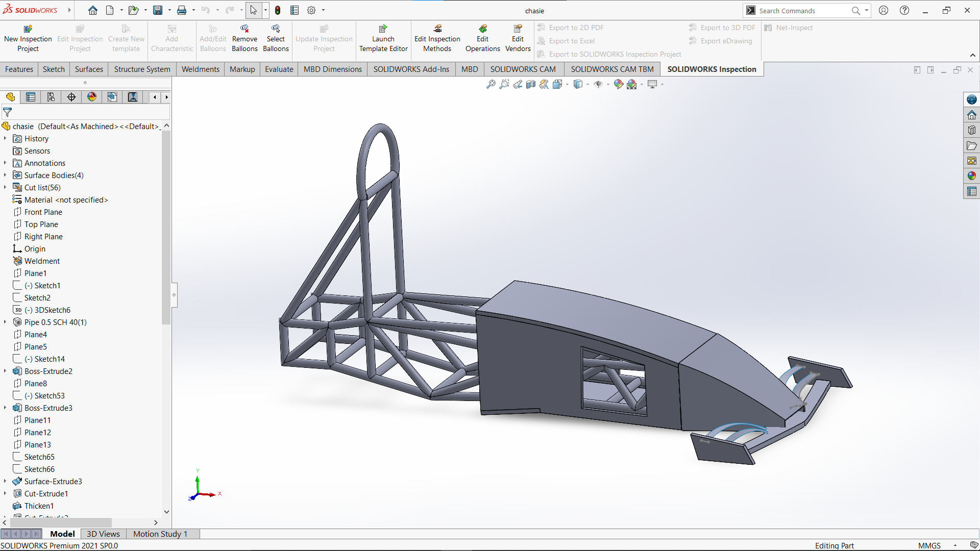The image size is (980, 551).
Task: Launch the Template Editor
Action: pos(383,38)
